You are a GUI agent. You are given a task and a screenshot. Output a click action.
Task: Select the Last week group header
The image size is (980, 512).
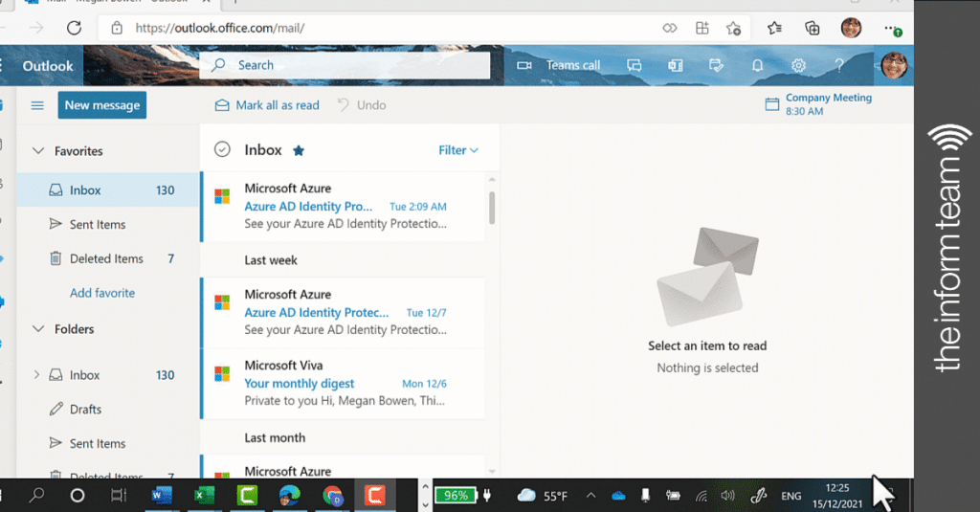coord(271,260)
